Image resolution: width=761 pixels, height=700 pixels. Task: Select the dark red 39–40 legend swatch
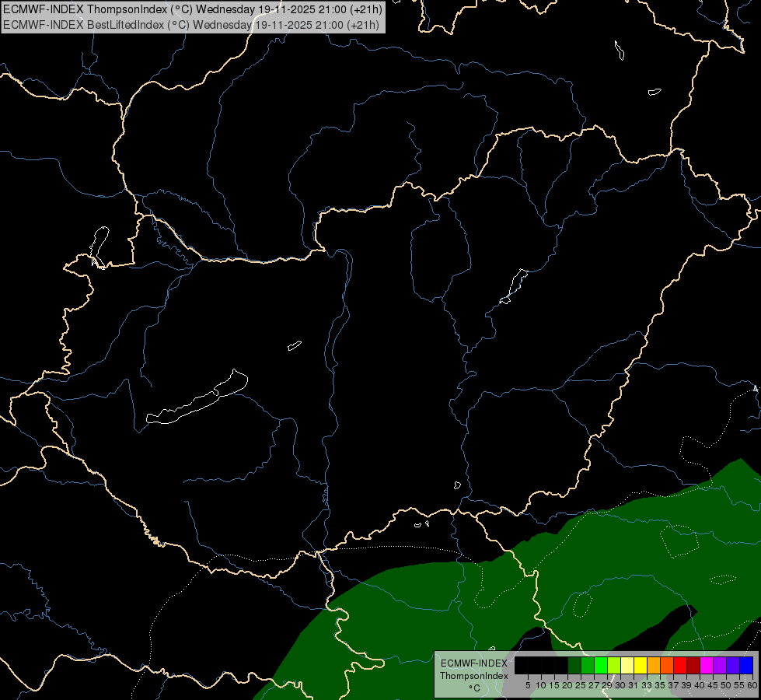(x=693, y=665)
